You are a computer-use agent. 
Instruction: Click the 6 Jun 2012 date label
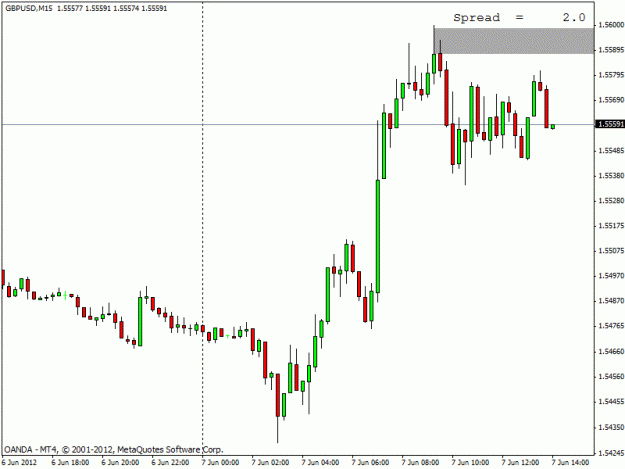(x=20, y=462)
